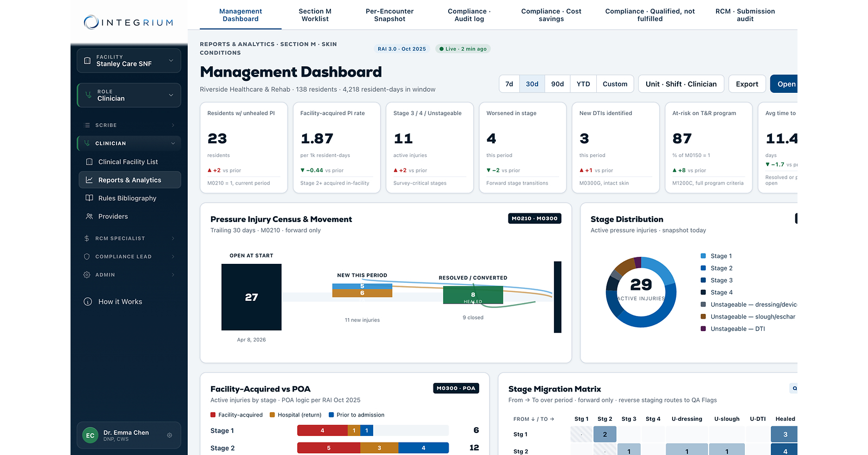The image size is (868, 455).
Task: Click the Facility-acquired red legend swatch
Action: click(x=213, y=415)
